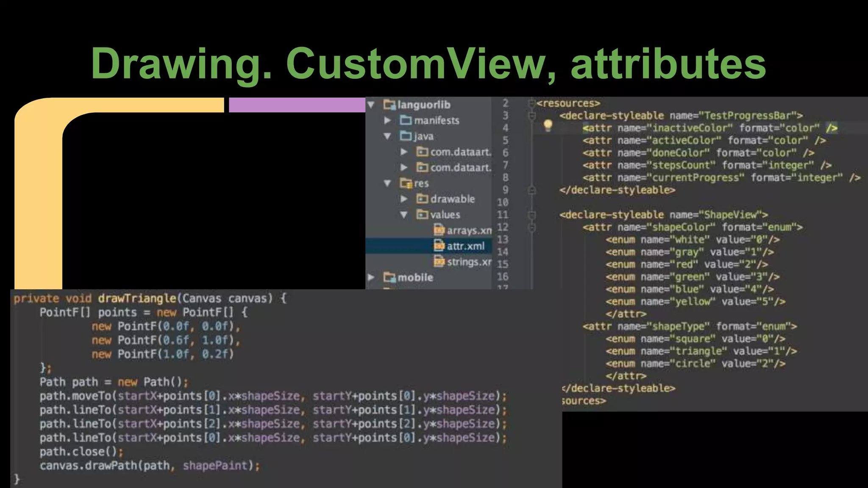Click the enum named red
Image resolution: width=868 pixels, height=488 pixels.
(687, 264)
